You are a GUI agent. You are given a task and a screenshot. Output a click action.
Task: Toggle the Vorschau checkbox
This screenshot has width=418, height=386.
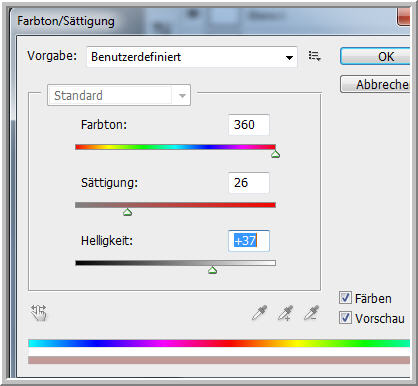tap(345, 318)
